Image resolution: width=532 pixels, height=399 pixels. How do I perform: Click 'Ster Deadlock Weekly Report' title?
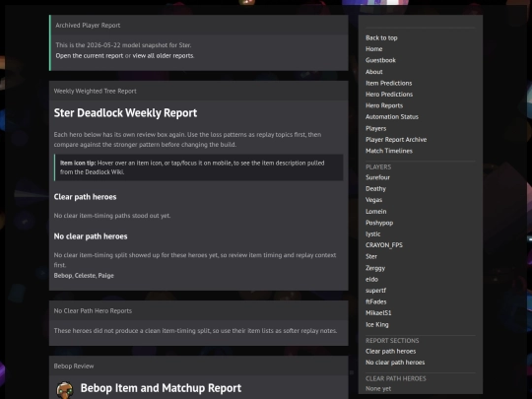click(125, 113)
